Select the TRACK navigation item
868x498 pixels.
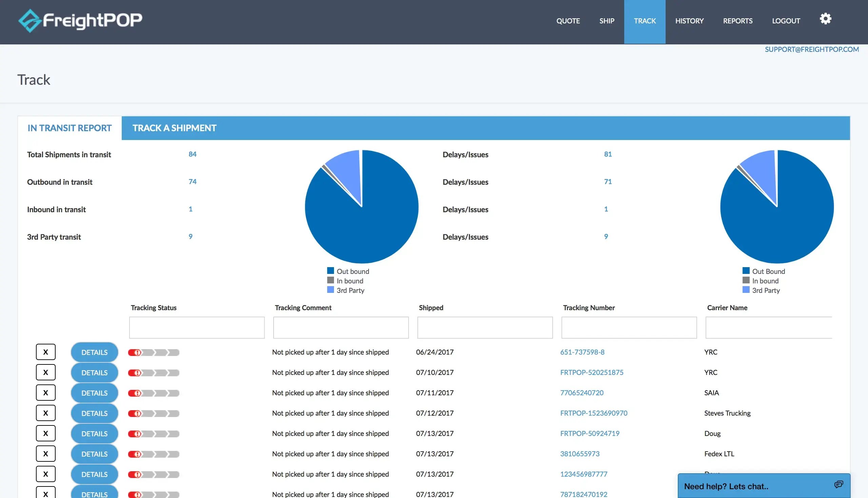(645, 22)
